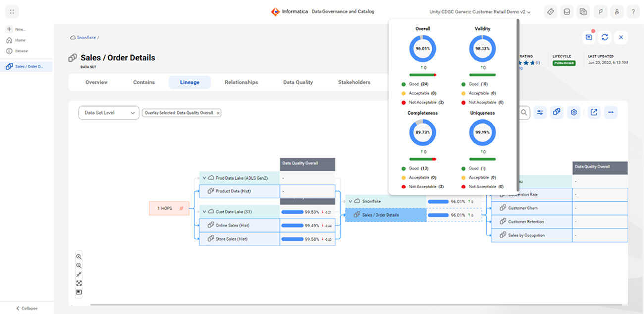This screenshot has height=314, width=644.
Task: Click the refresh icon near page header
Action: click(x=604, y=37)
